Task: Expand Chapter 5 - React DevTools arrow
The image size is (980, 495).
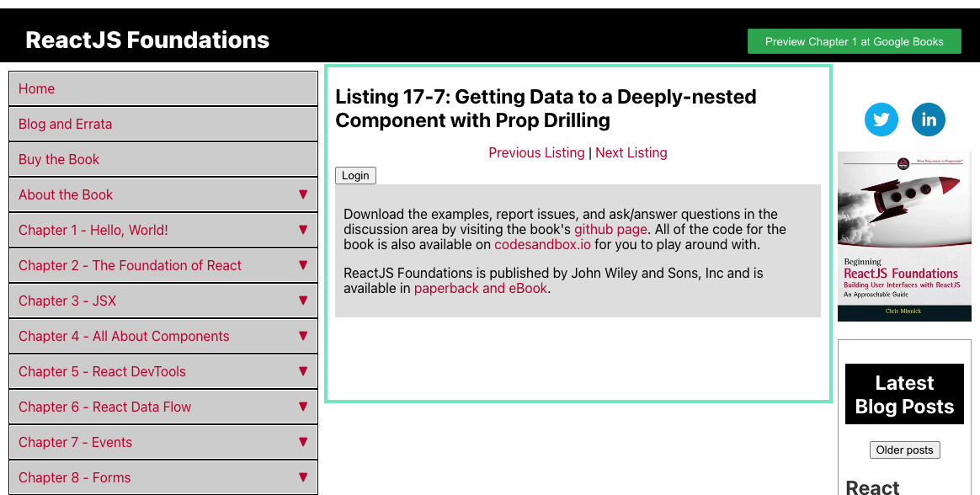Action: tap(303, 371)
